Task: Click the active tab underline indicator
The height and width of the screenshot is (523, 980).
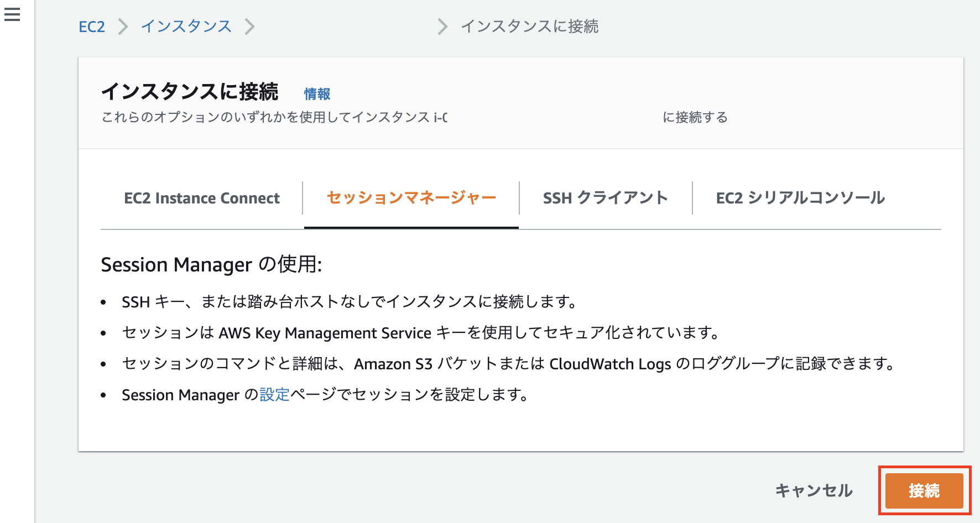Action: tap(411, 227)
